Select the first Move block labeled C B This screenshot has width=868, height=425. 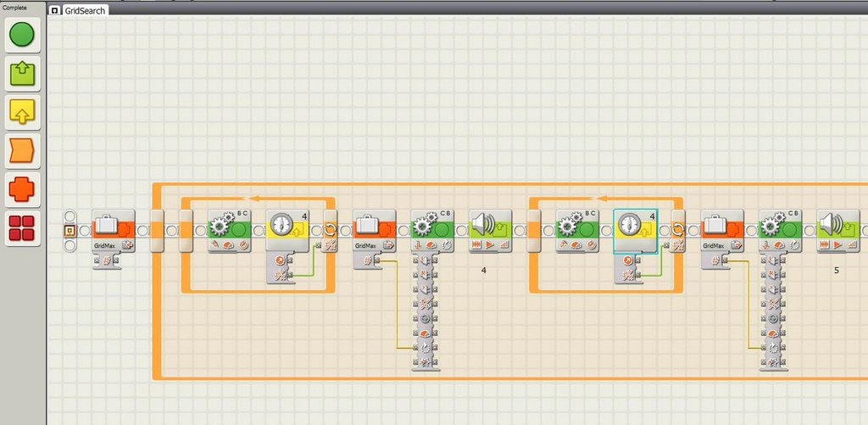coord(432,230)
